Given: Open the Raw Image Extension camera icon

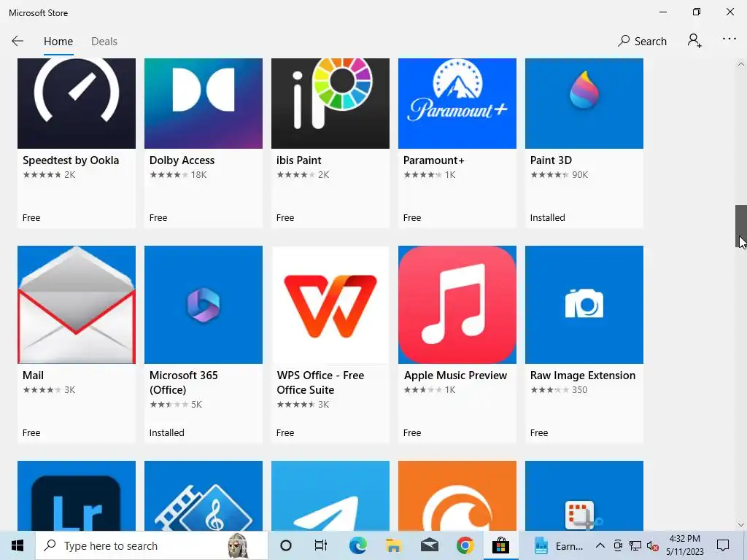Looking at the screenshot, I should pyautogui.click(x=584, y=305).
